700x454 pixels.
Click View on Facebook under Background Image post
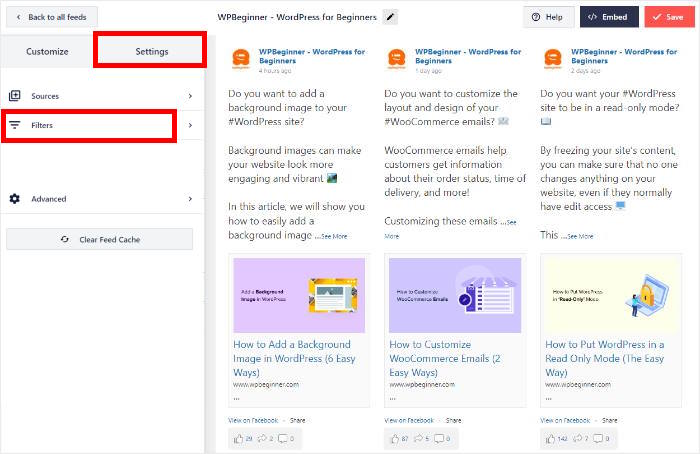pyautogui.click(x=253, y=421)
